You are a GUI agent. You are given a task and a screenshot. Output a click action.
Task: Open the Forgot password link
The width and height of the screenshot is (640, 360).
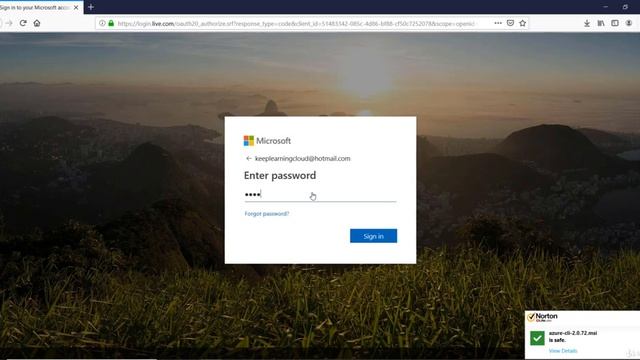point(267,213)
